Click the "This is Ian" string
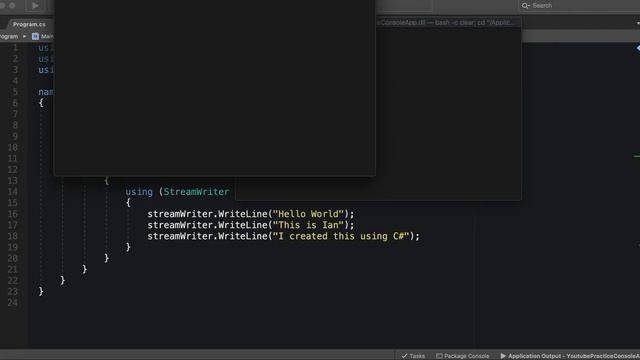This screenshot has width=640, height=360. click(x=308, y=225)
